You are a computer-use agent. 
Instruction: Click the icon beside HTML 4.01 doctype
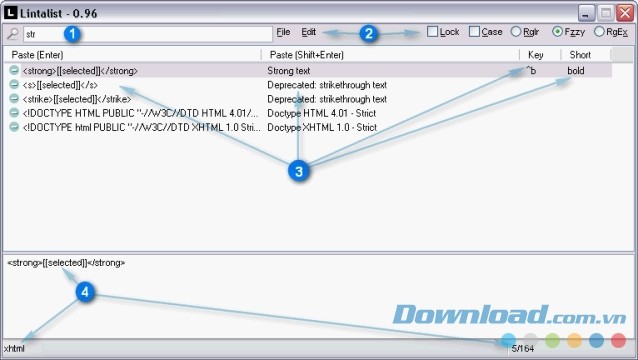pos(14,113)
